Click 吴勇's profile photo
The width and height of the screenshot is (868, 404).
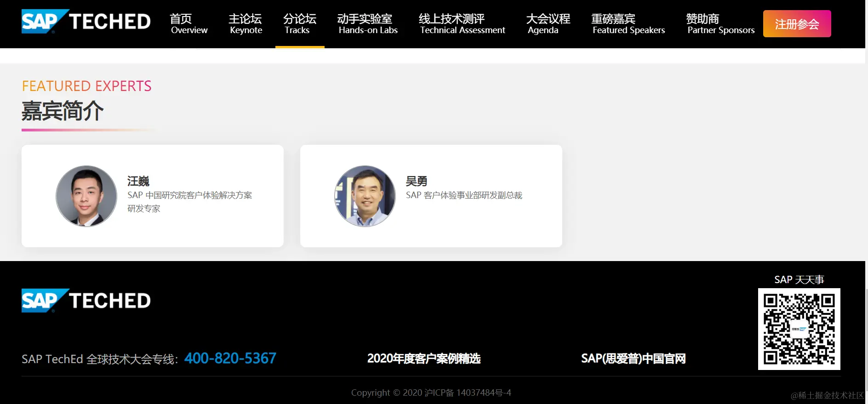pos(365,196)
